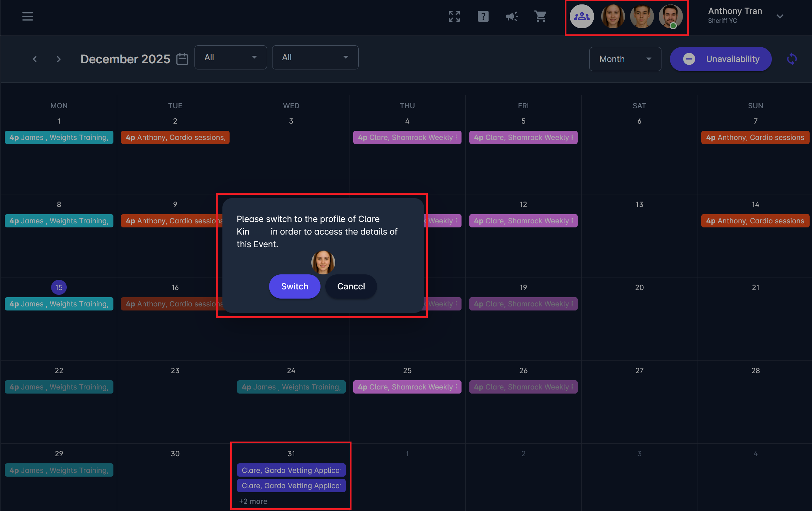The height and width of the screenshot is (511, 812).
Task: Expand the Anthony Tran account menu
Action: pos(780,16)
